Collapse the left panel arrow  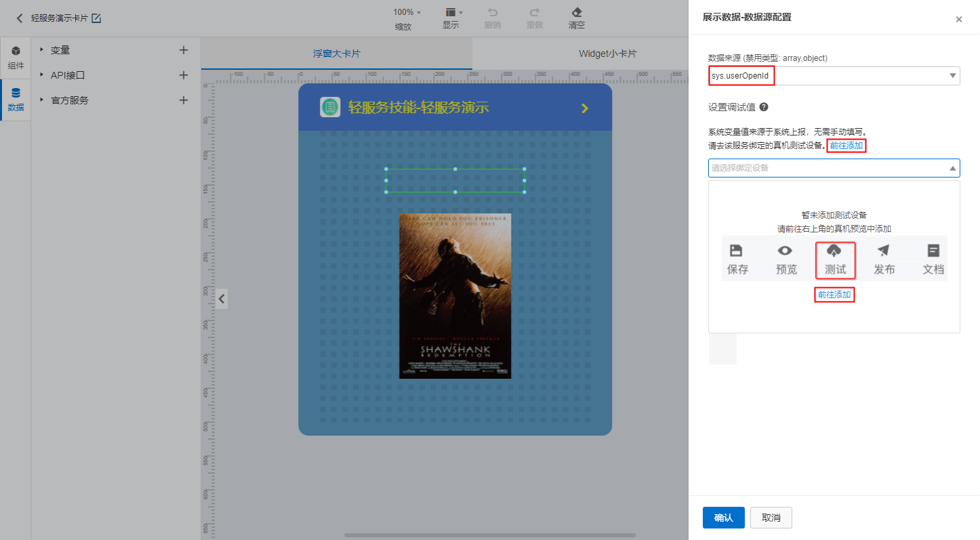click(x=221, y=298)
